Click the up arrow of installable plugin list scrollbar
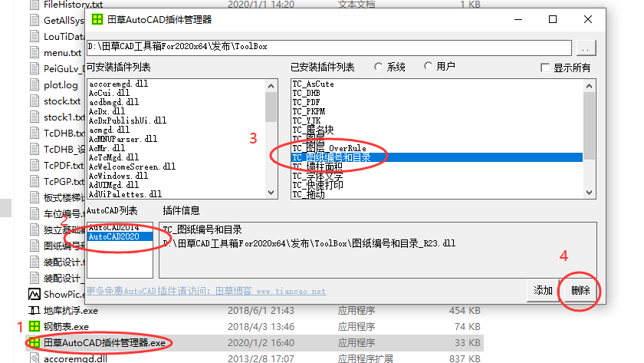 coord(271,86)
